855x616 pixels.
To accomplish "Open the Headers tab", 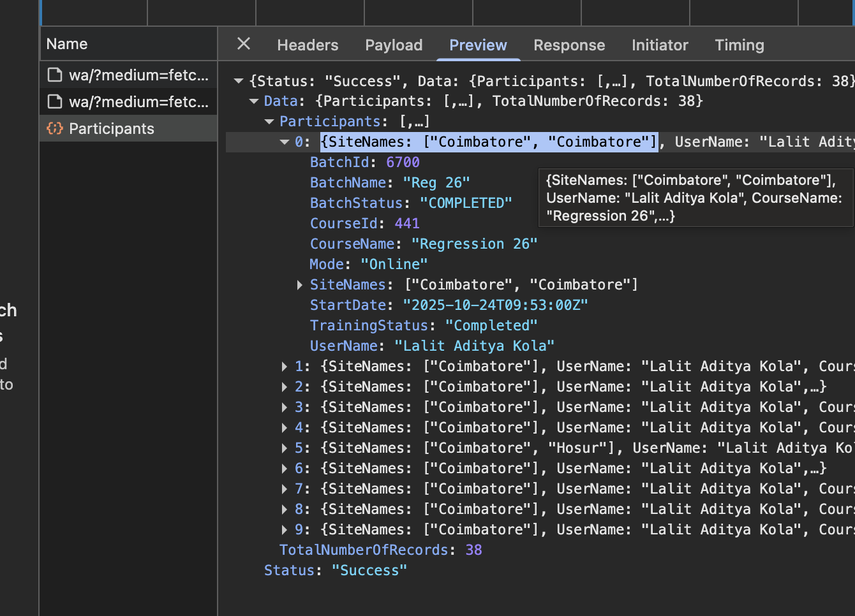I will tap(308, 45).
